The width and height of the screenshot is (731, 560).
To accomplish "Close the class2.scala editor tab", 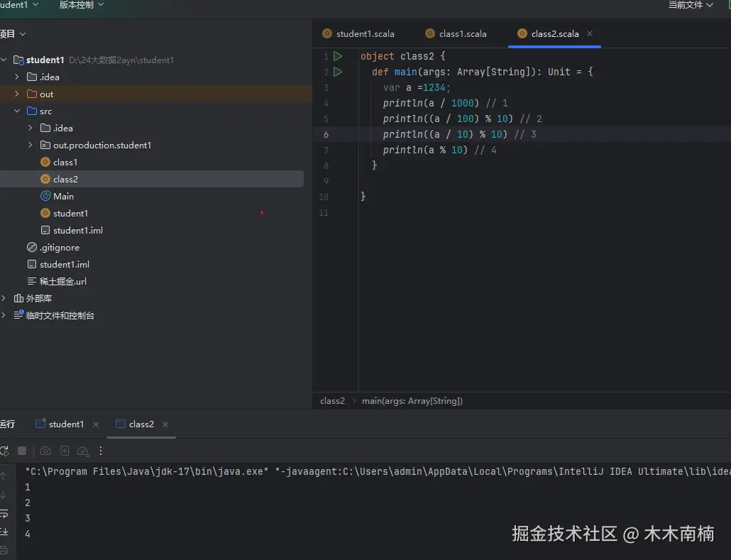I will click(590, 33).
